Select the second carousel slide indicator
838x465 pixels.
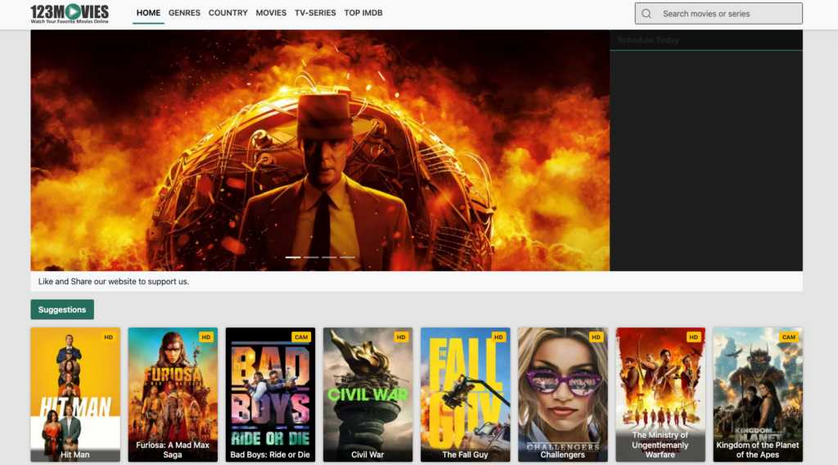click(311, 257)
